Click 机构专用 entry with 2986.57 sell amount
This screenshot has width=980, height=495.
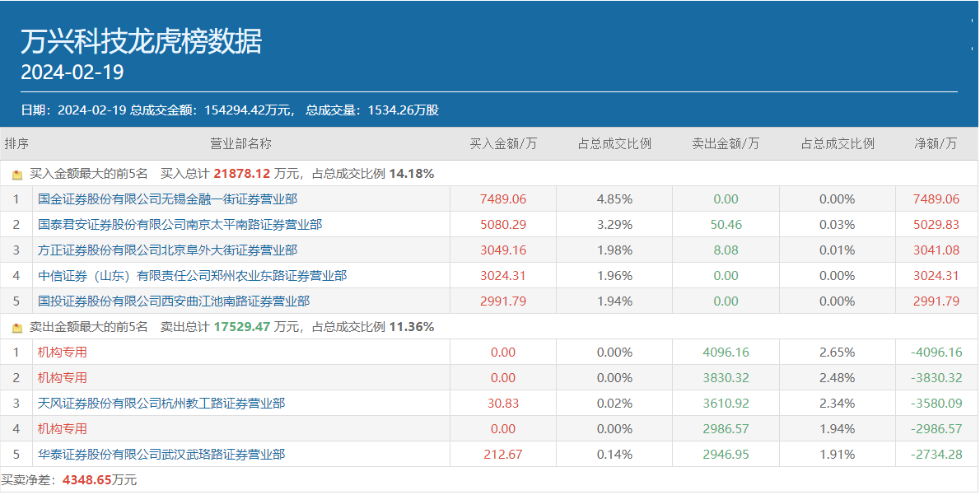[x=62, y=429]
